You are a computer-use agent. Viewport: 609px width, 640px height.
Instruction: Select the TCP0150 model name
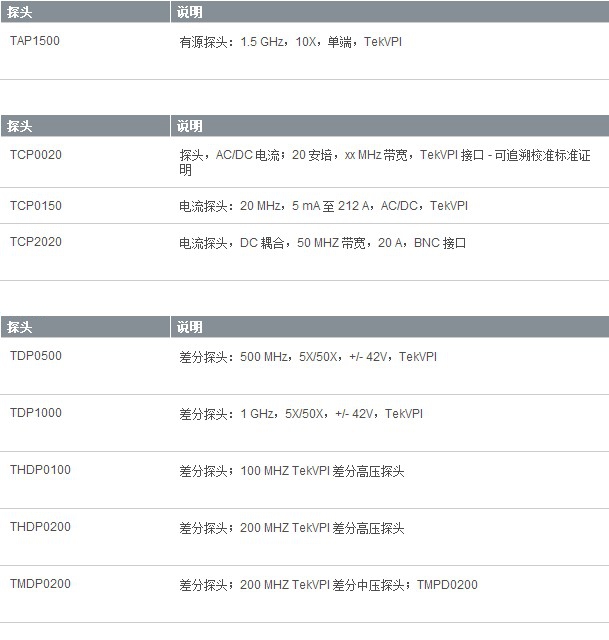click(36, 206)
